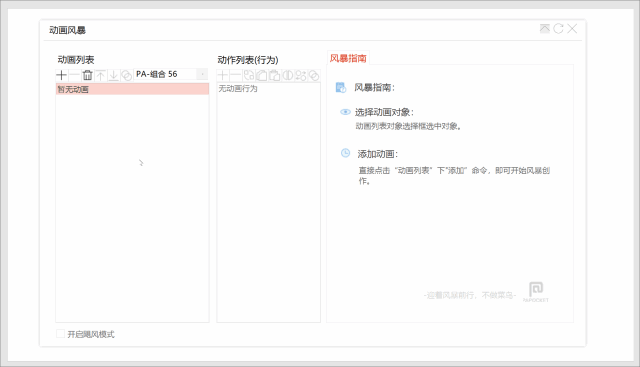Screen dimensions: 640x367
Task: Click the 动作列表(行为) panel title
Action: (x=248, y=60)
